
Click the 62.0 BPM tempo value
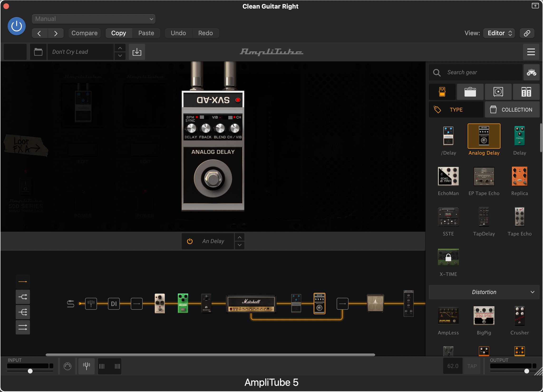click(453, 366)
